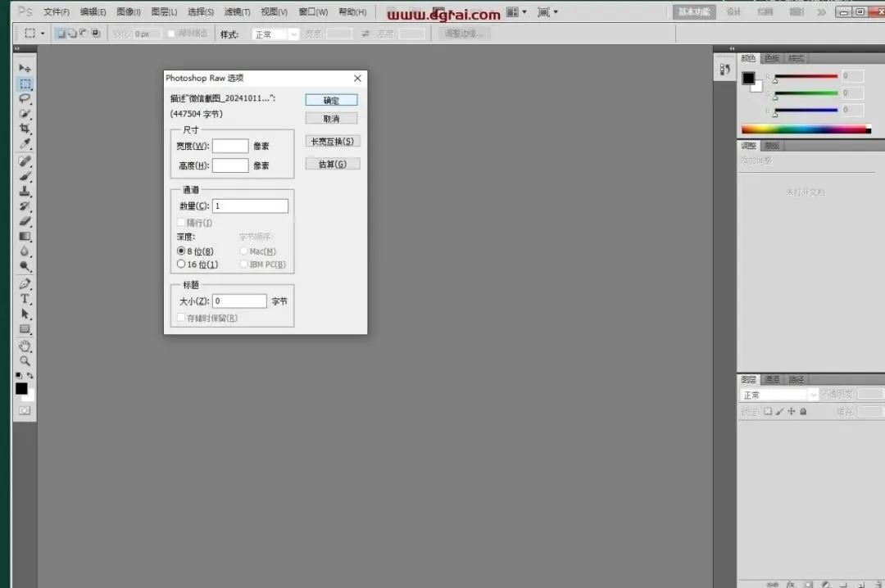Image resolution: width=885 pixels, height=588 pixels.
Task: Click the lock transparent pixels icon
Action: [768, 411]
